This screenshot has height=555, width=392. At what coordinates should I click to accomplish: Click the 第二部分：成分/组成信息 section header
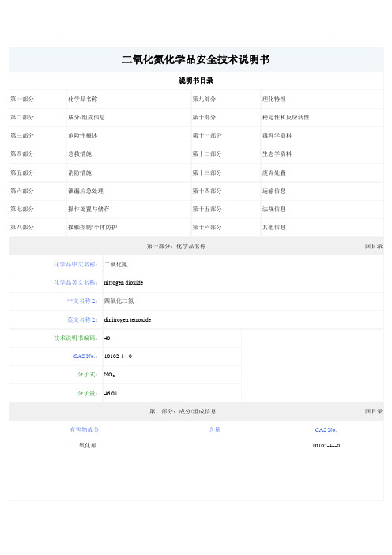[x=183, y=411]
